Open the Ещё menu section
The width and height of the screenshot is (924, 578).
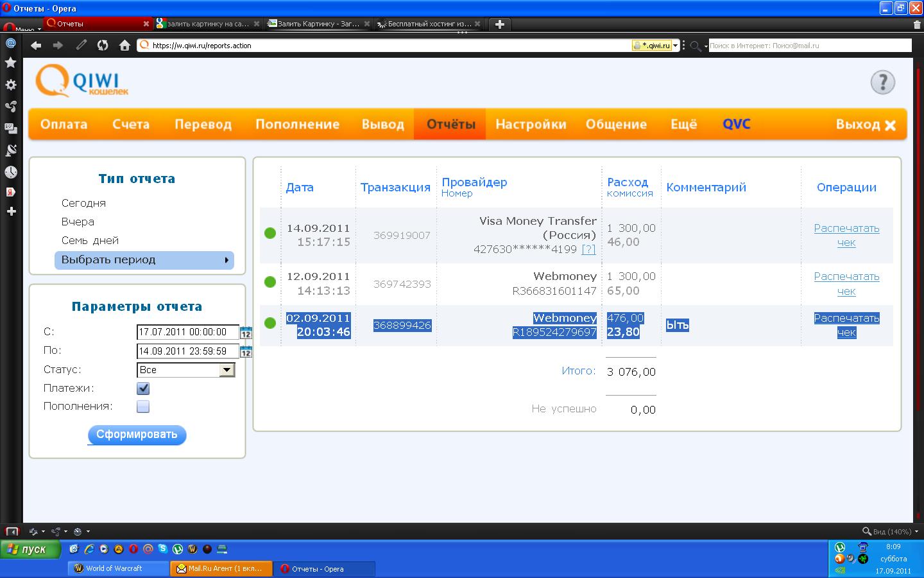pyautogui.click(x=683, y=125)
